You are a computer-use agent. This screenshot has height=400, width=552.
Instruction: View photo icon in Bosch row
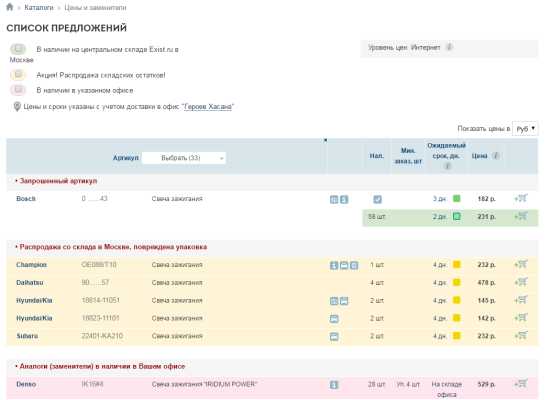(334, 200)
